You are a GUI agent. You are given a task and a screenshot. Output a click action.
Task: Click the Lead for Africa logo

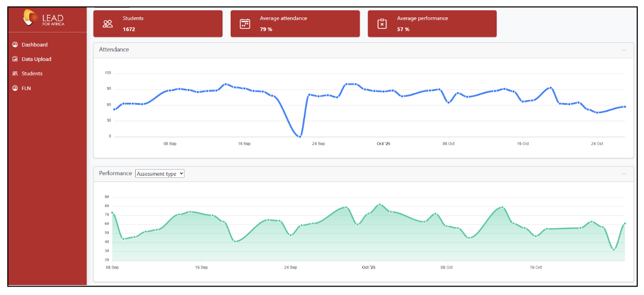point(43,19)
